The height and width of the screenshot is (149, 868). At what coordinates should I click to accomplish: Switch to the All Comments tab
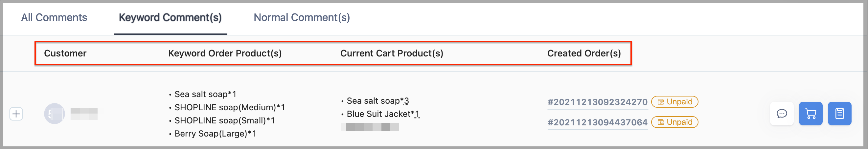point(54,17)
